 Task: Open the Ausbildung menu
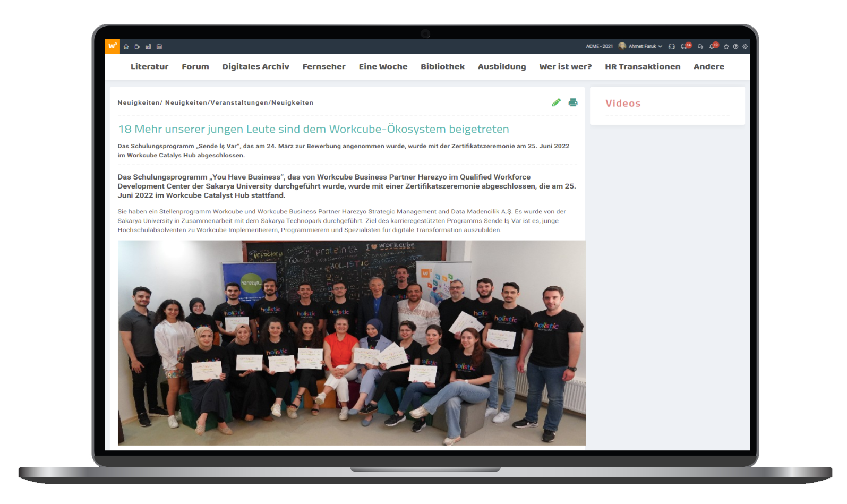click(x=502, y=66)
